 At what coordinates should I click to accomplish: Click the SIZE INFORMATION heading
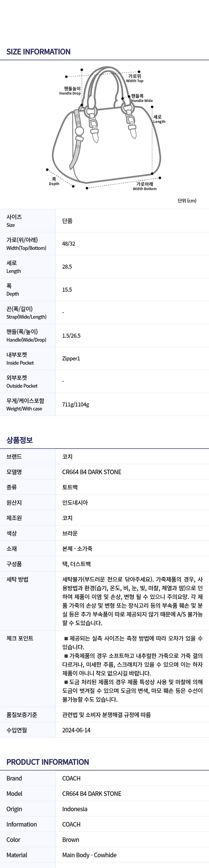point(38,52)
